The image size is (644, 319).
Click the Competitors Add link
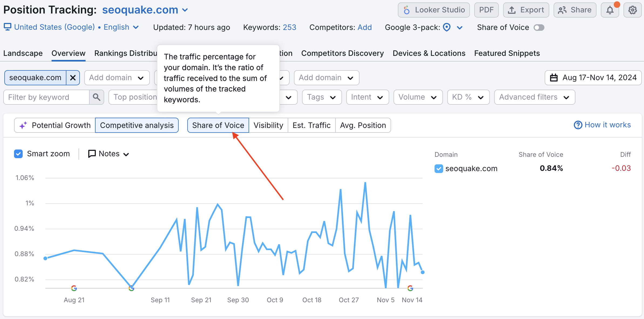[365, 27]
